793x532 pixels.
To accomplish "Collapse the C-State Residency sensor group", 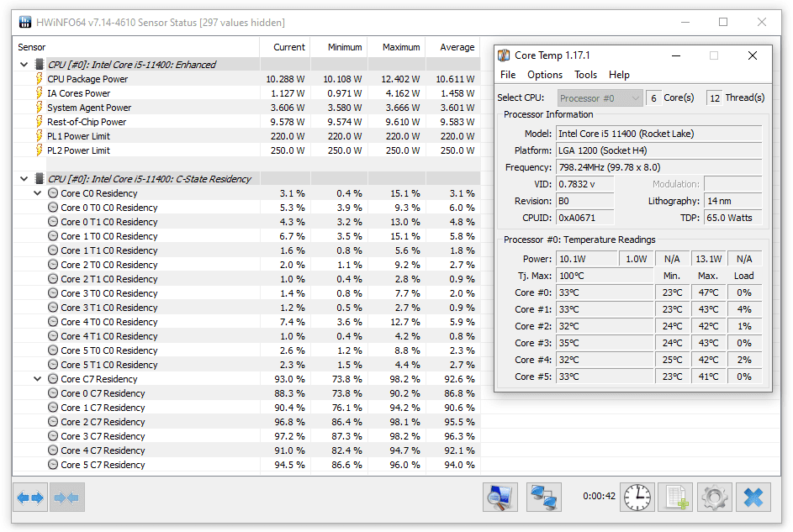I will pos(24,178).
